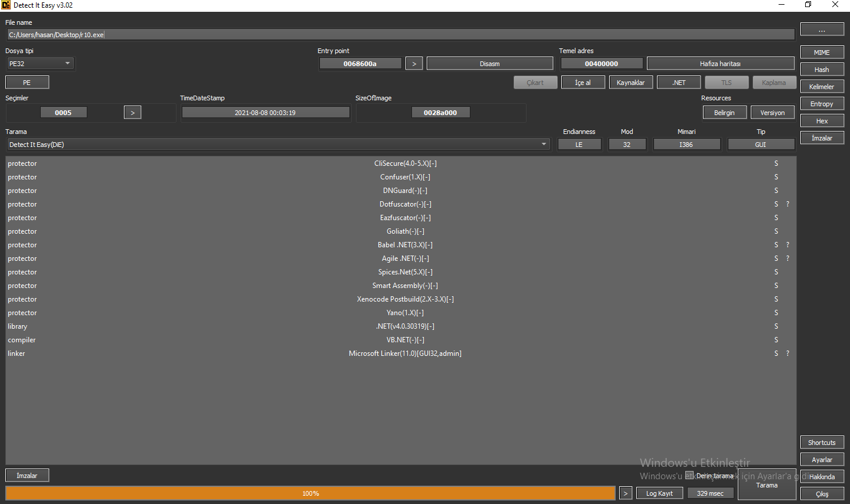Click the arrow next to Seçimler 0005
The image size is (850, 504).
133,113
